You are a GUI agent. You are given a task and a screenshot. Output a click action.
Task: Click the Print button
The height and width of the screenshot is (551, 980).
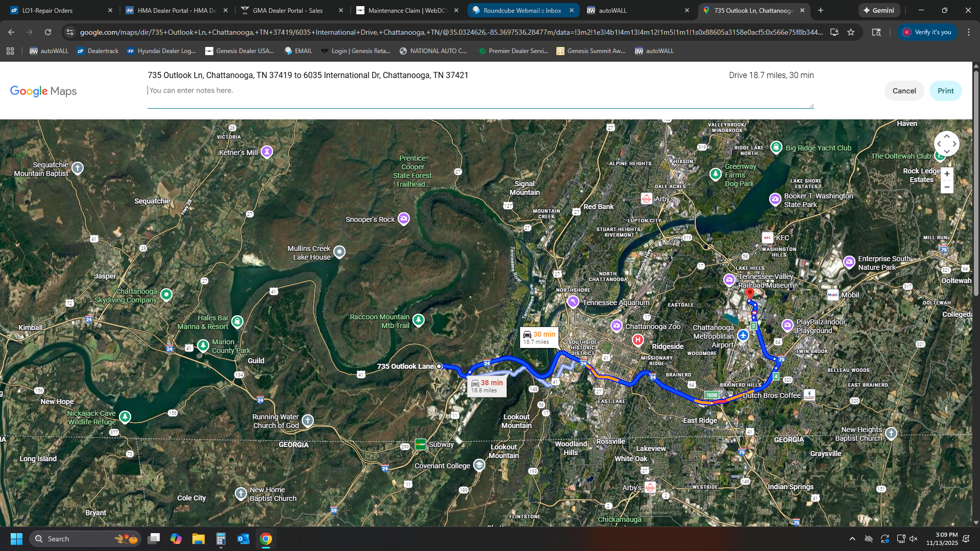(x=945, y=91)
